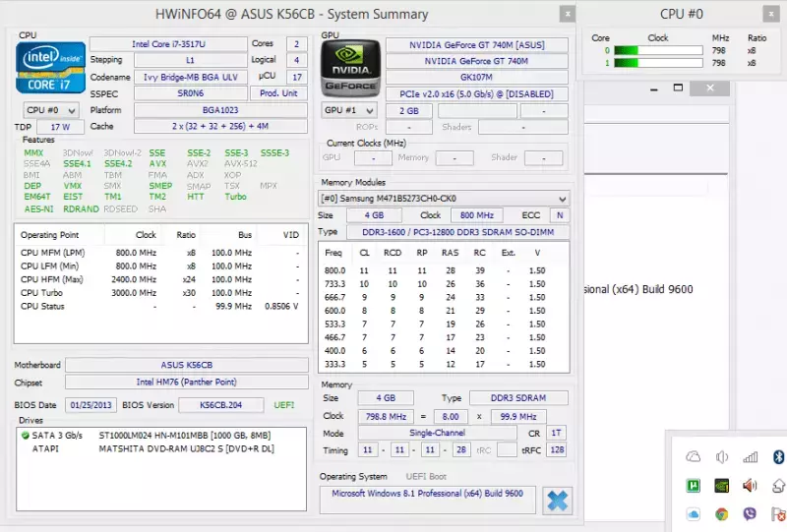Viewport: 787px width, 532px height.
Task: Click the green SATA drive status icon
Action: click(x=25, y=435)
